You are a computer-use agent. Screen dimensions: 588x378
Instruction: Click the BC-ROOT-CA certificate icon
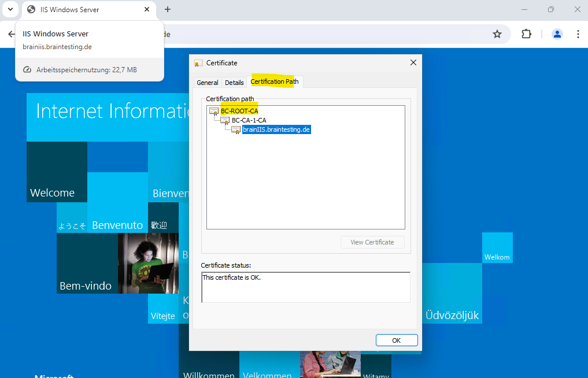(214, 111)
